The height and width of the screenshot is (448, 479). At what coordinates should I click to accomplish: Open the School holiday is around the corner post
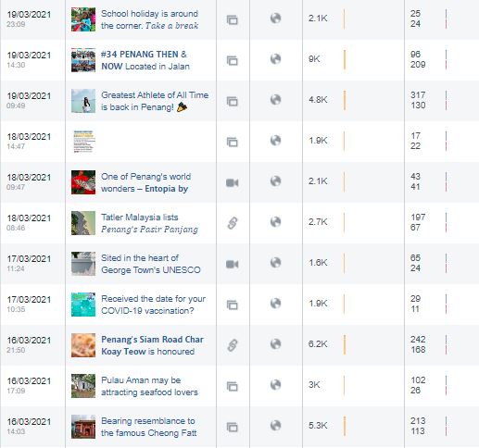pos(150,19)
